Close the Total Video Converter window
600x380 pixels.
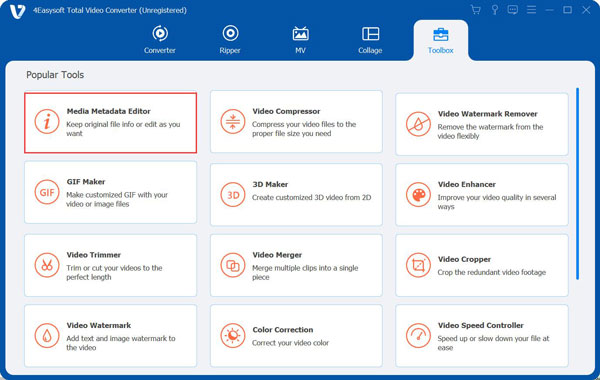click(586, 10)
